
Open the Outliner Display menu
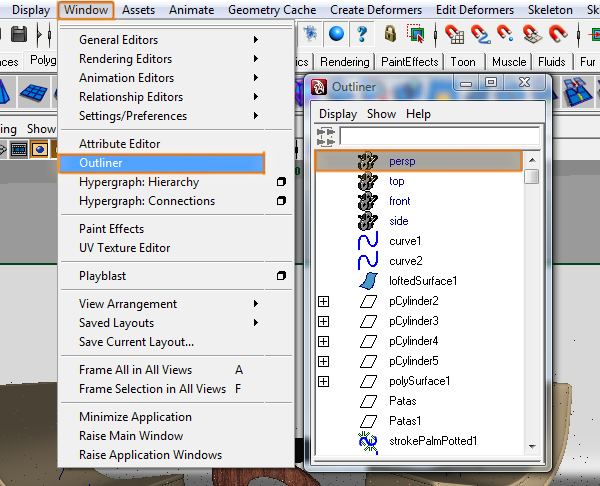point(338,114)
